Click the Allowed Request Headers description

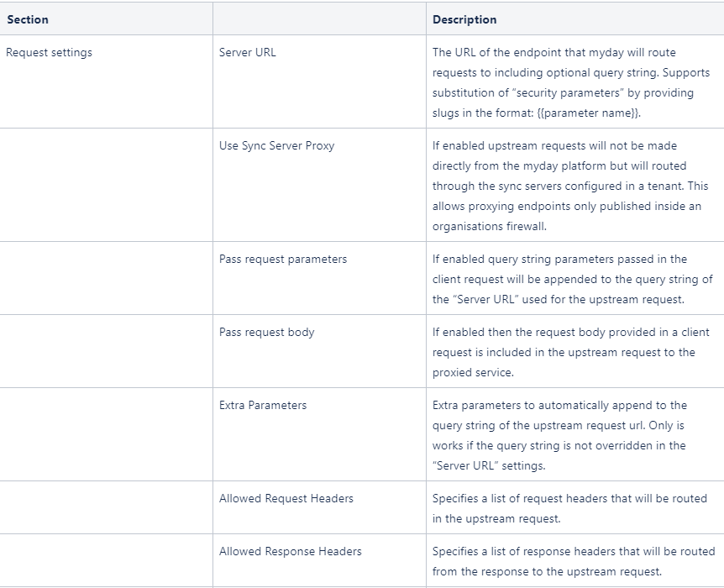[569, 508]
